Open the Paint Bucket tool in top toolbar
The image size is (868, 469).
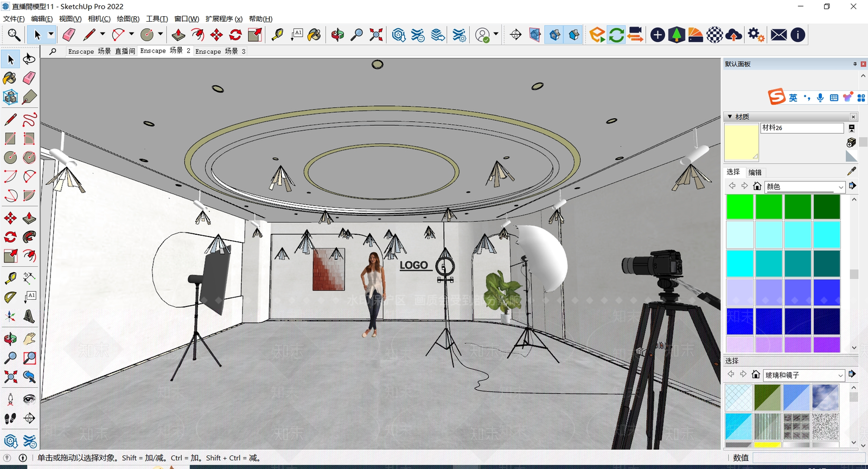pos(314,35)
